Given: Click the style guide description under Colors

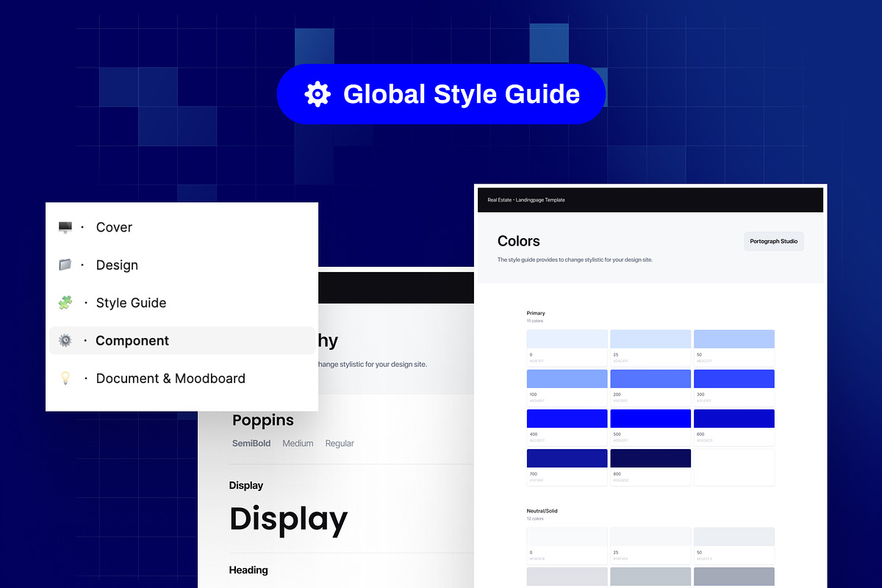Looking at the screenshot, I should [575, 259].
